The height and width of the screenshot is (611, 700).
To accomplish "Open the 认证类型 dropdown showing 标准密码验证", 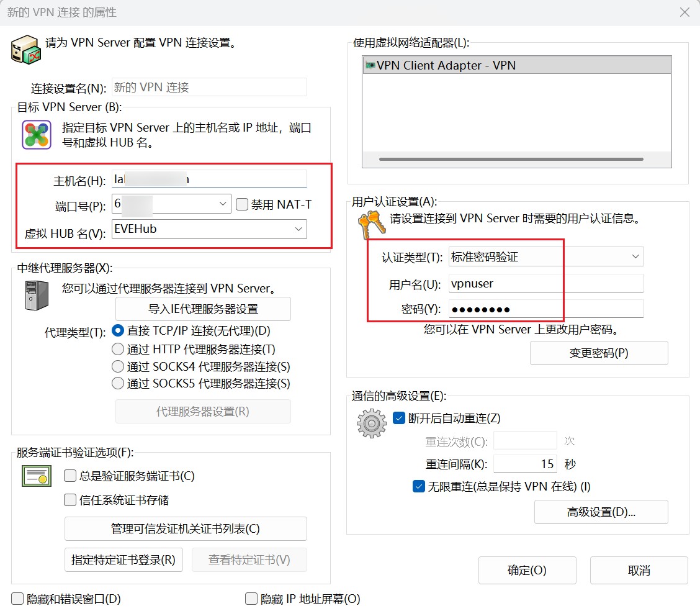I will click(x=635, y=257).
